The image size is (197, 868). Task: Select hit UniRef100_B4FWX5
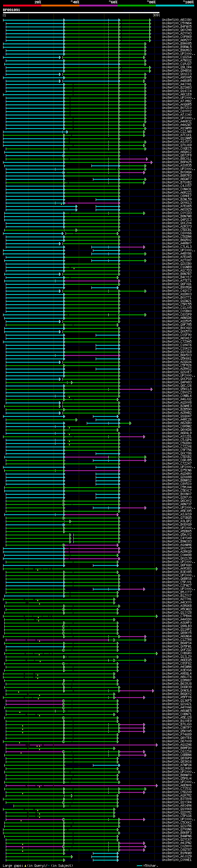pos(177,26)
